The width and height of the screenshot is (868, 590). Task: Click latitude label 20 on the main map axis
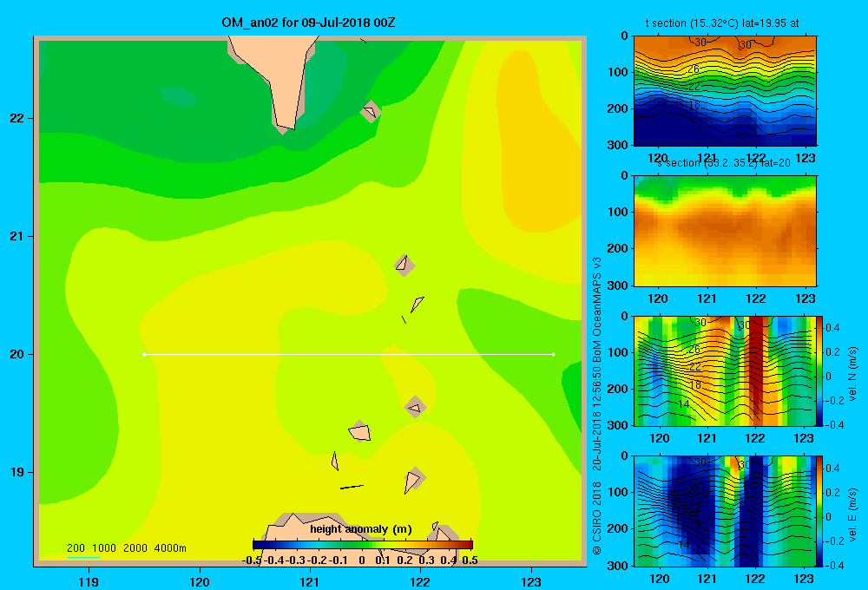(x=17, y=354)
